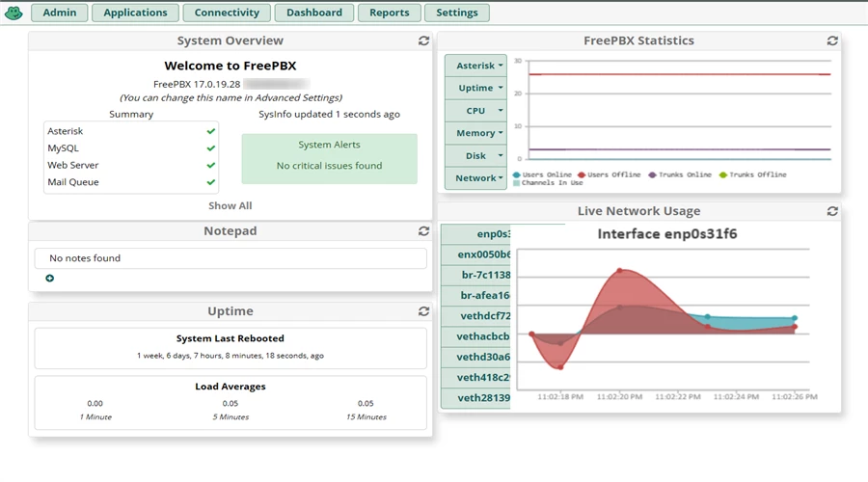This screenshot has width=868, height=482.
Task: Toggle Users Offline legend series
Action: (x=609, y=174)
